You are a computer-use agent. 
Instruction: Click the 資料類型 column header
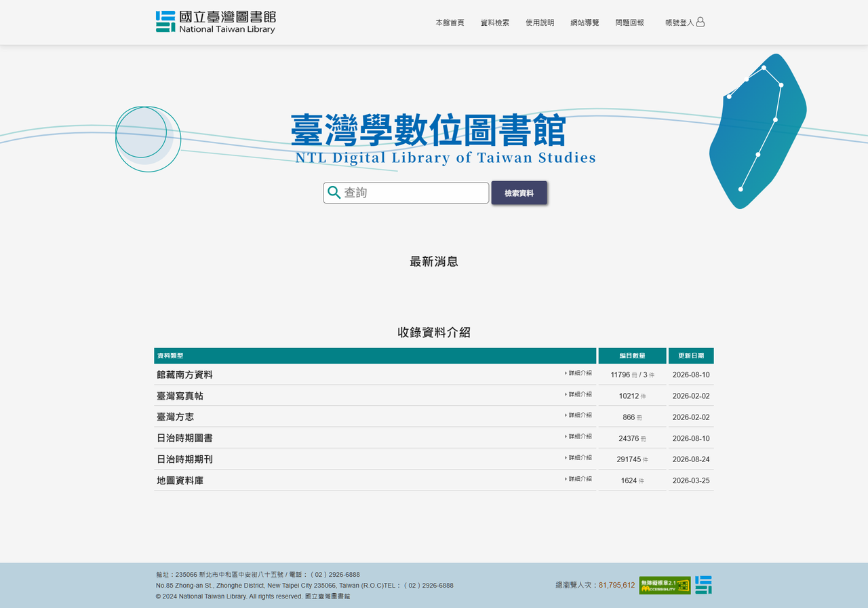[x=375, y=356]
